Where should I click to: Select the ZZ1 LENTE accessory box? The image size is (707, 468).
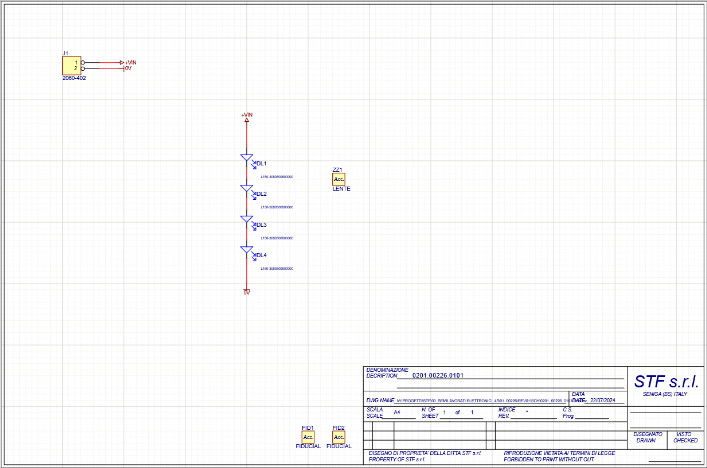coord(339,179)
